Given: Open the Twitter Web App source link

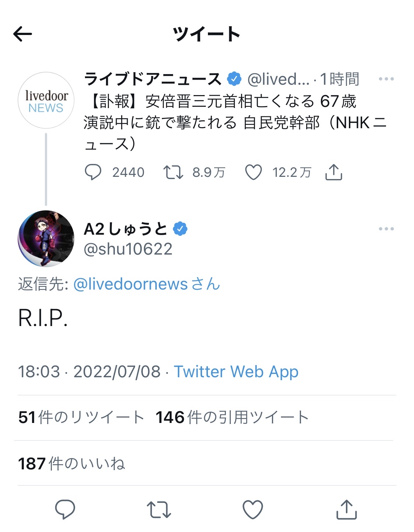Looking at the screenshot, I should [236, 371].
